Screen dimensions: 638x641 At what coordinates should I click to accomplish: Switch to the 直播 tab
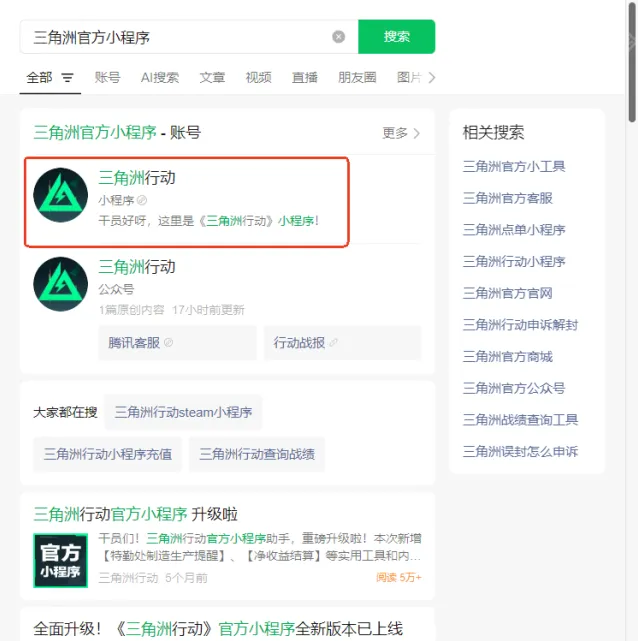[304, 77]
